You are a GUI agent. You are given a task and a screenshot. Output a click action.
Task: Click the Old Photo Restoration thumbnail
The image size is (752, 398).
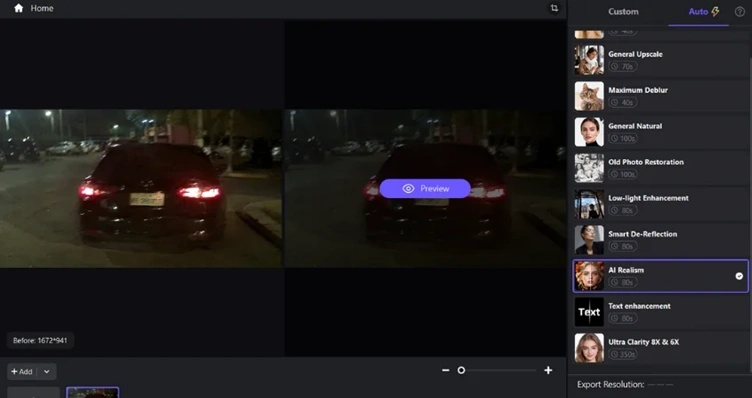coord(589,168)
